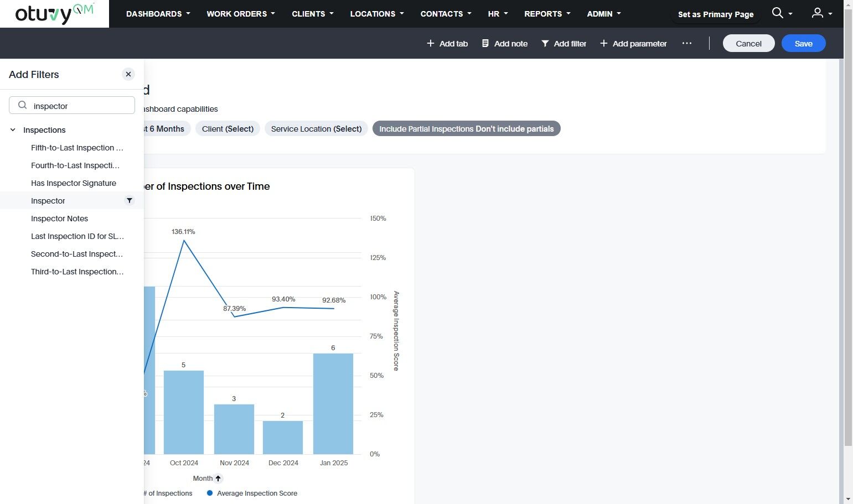Click the Cancel button

click(x=748, y=43)
